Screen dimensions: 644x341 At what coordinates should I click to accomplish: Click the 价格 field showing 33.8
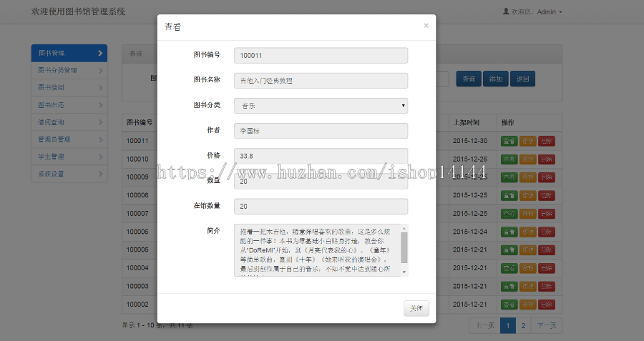(x=321, y=156)
